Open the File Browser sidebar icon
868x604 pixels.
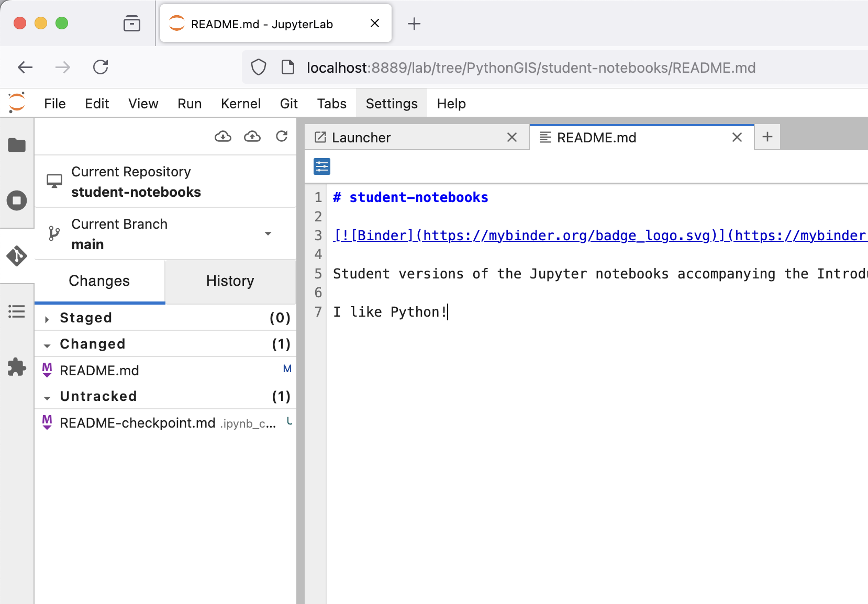coord(17,145)
